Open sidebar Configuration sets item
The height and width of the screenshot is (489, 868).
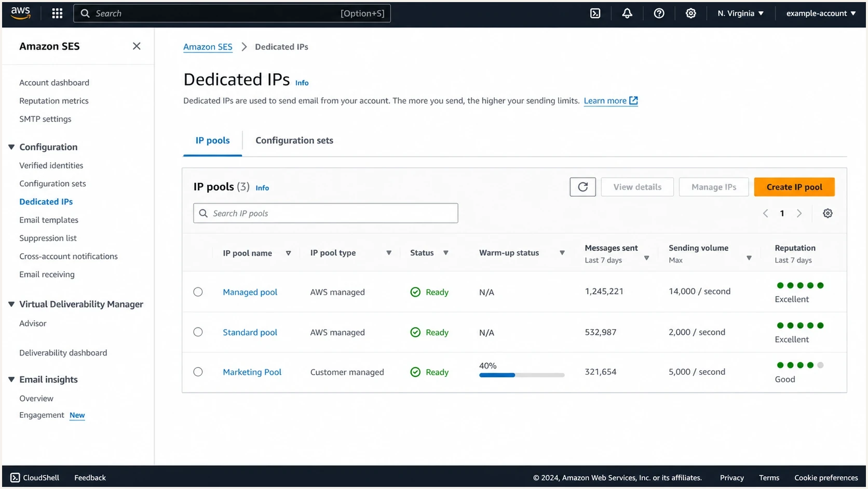click(52, 183)
